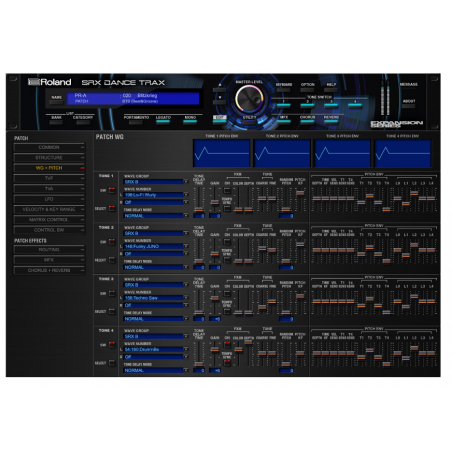This screenshot has width=452, height=452.
Task: Open Tone 1 Tone Delay Mode dropdown
Action: [x=156, y=216]
